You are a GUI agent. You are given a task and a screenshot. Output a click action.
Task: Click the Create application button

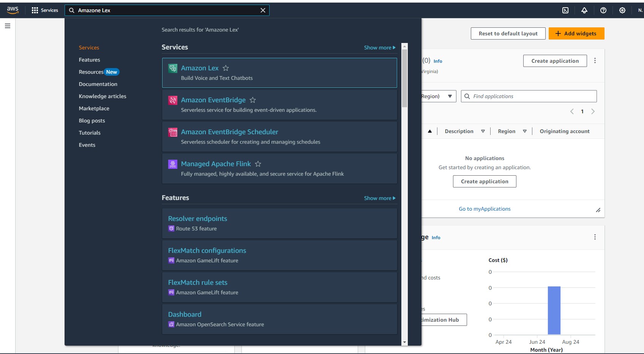pyautogui.click(x=555, y=60)
